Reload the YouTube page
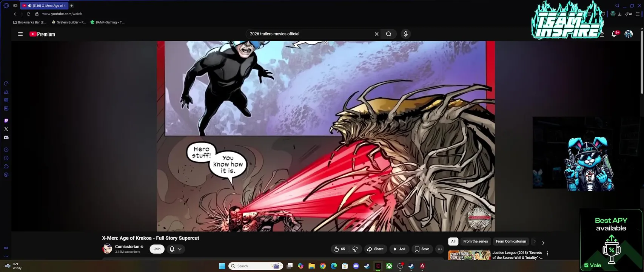Image resolution: width=644 pixels, height=272 pixels. coord(28,14)
